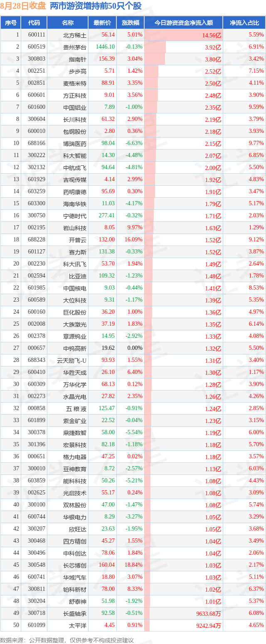Click stock code 302132
The width and height of the screenshot is (266, 644).
click(37, 167)
